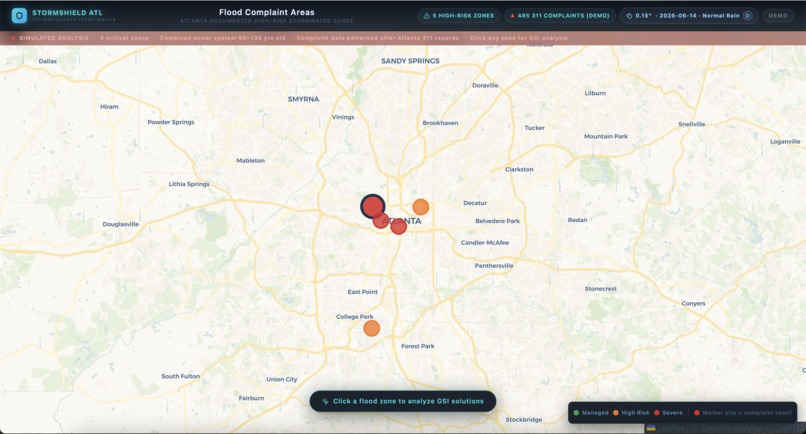
Task: Click the Sandy Springs map label
Action: pos(410,61)
